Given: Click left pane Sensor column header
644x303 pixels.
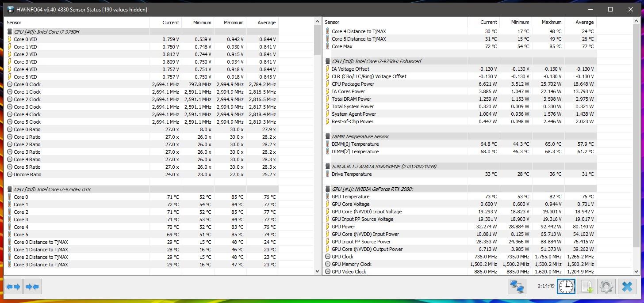Looking at the screenshot, I should click(77, 23).
